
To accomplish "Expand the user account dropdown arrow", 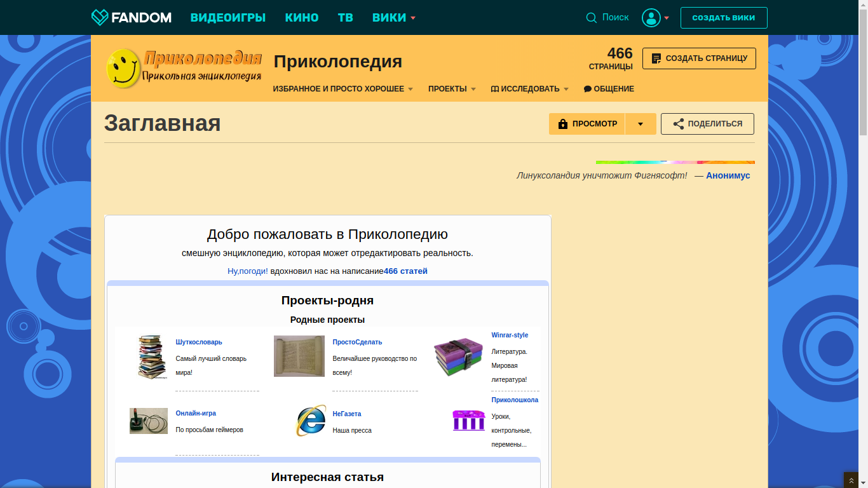I will 667,18.
